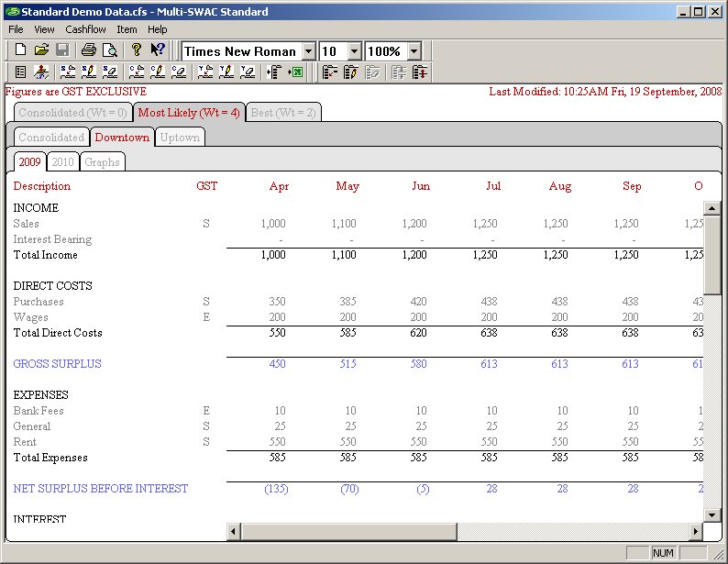Click the yellow question mark Help icon
Image resolution: width=728 pixels, height=564 pixels.
[136, 50]
